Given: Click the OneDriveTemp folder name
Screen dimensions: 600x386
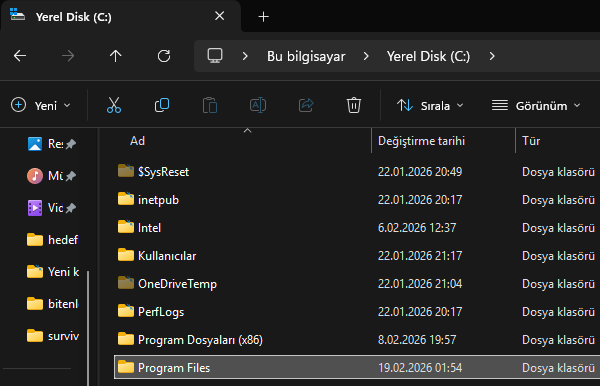Looking at the screenshot, I should pos(177,284).
